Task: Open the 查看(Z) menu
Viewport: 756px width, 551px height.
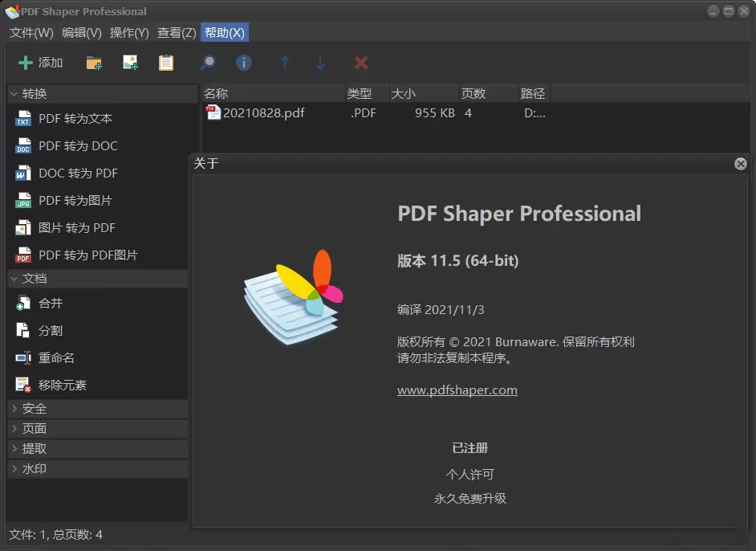Action: (x=177, y=32)
